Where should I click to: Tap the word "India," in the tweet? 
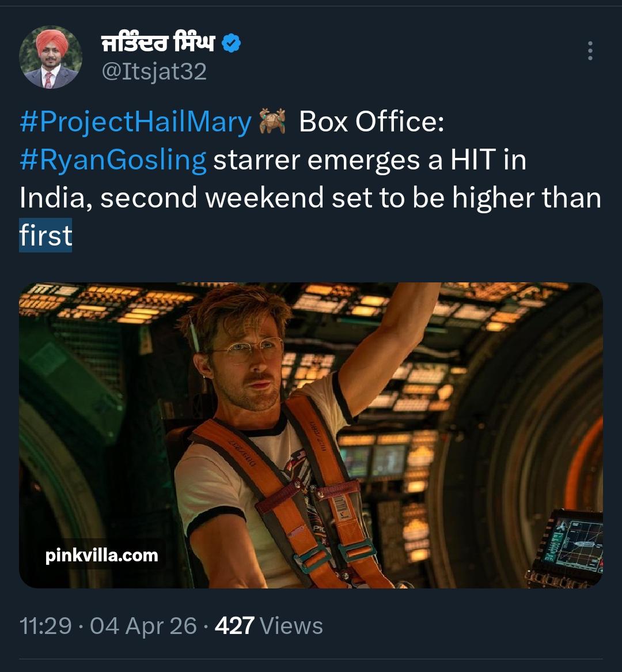[x=55, y=198]
